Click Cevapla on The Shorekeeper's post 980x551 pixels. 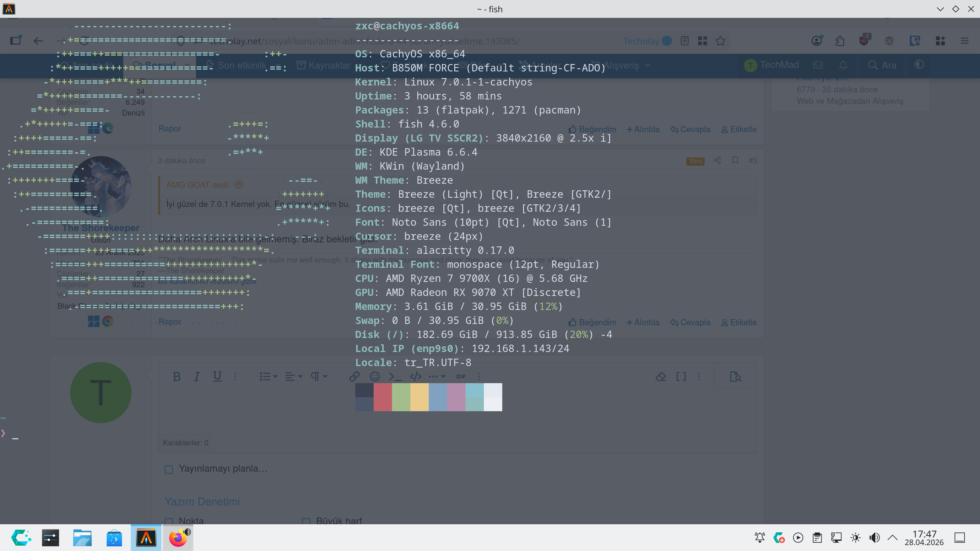click(x=690, y=322)
